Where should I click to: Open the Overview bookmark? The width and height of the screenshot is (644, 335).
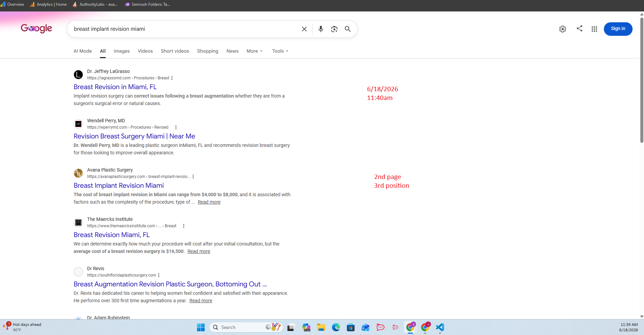pos(12,4)
